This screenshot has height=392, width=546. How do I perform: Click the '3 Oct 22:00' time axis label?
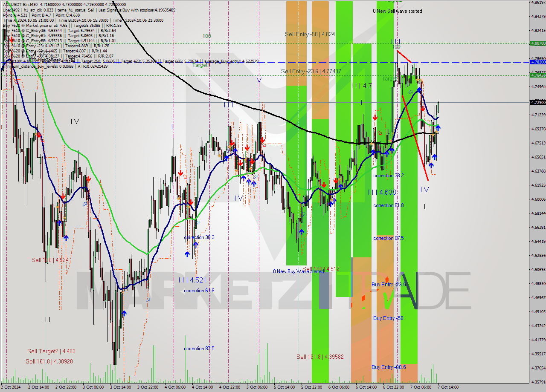[148, 387]
